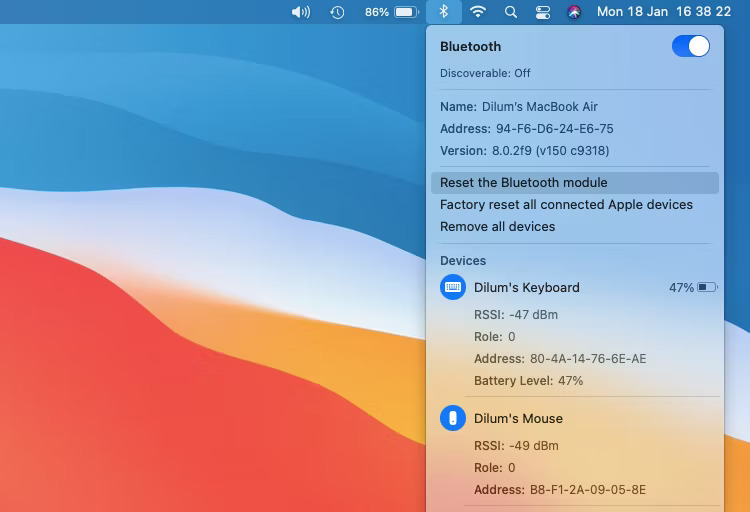Open the Wi-Fi menu icon

coord(478,12)
